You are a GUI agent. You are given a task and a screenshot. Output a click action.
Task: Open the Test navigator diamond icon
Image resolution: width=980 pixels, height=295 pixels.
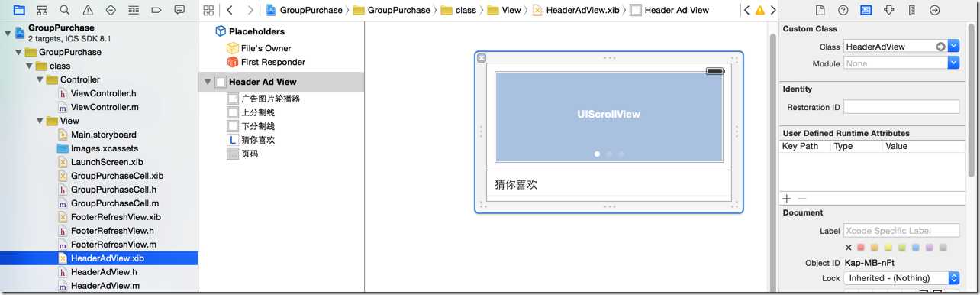click(111, 10)
